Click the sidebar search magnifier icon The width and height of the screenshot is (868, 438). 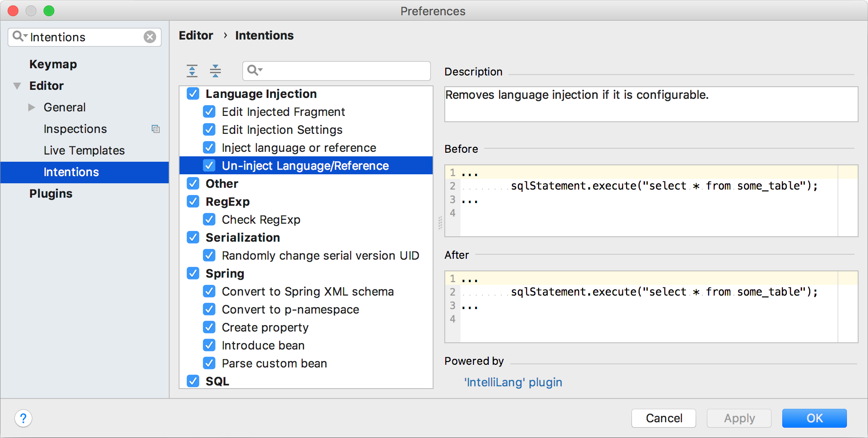click(x=20, y=36)
